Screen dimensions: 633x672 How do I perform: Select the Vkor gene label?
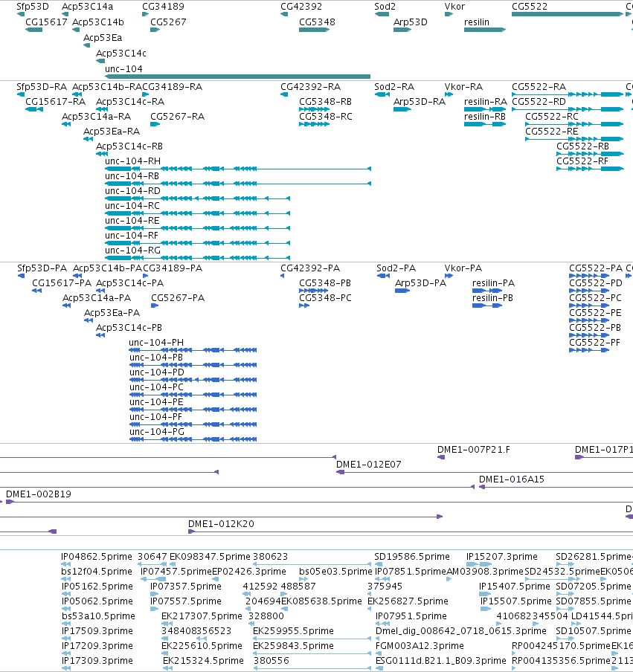(x=454, y=7)
